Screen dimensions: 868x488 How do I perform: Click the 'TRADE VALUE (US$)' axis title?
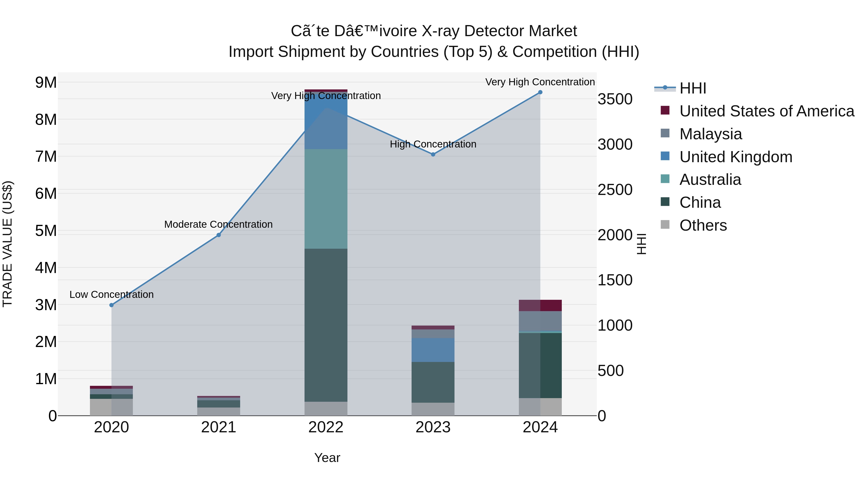point(7,244)
